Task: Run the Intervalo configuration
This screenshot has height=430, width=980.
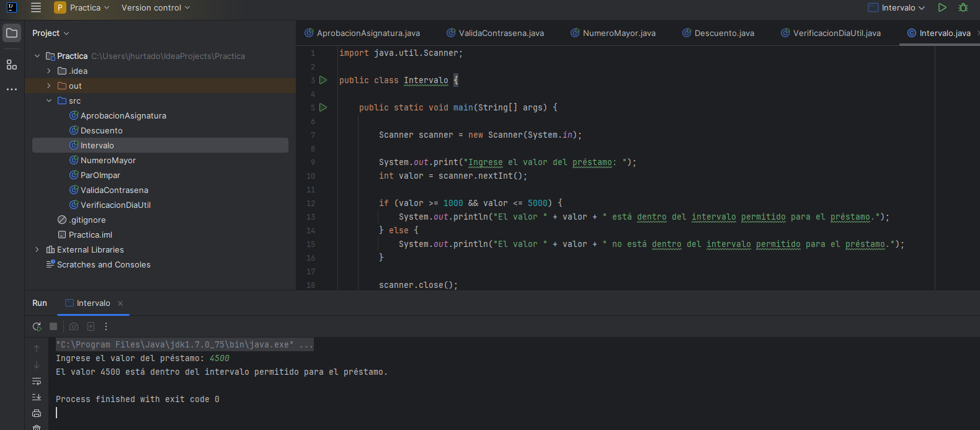Action: [x=942, y=7]
